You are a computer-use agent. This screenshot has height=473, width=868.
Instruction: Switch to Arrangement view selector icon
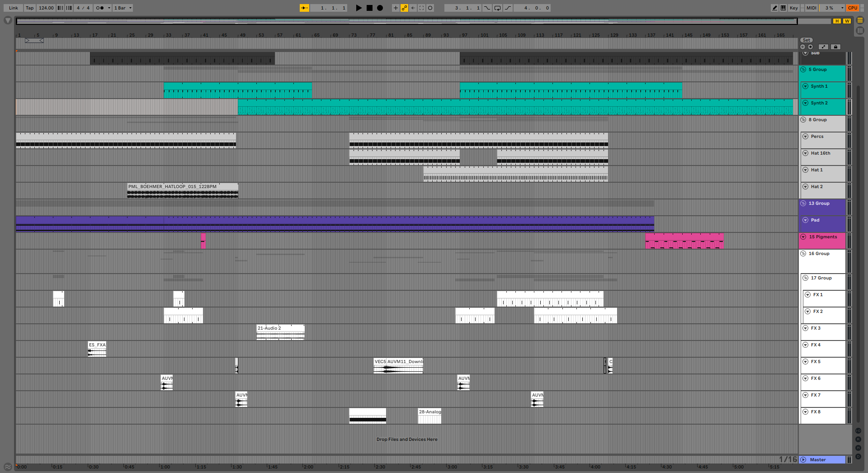pyautogui.click(x=860, y=20)
